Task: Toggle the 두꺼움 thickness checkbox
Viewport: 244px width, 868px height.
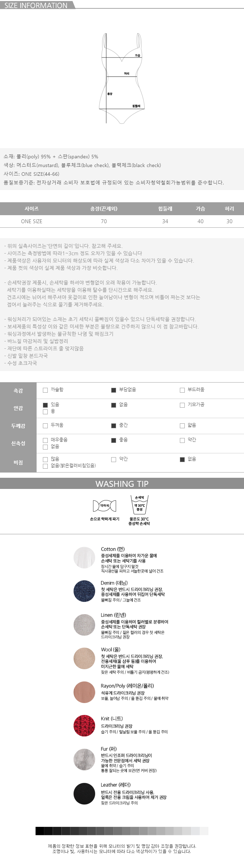Action: (x=45, y=426)
